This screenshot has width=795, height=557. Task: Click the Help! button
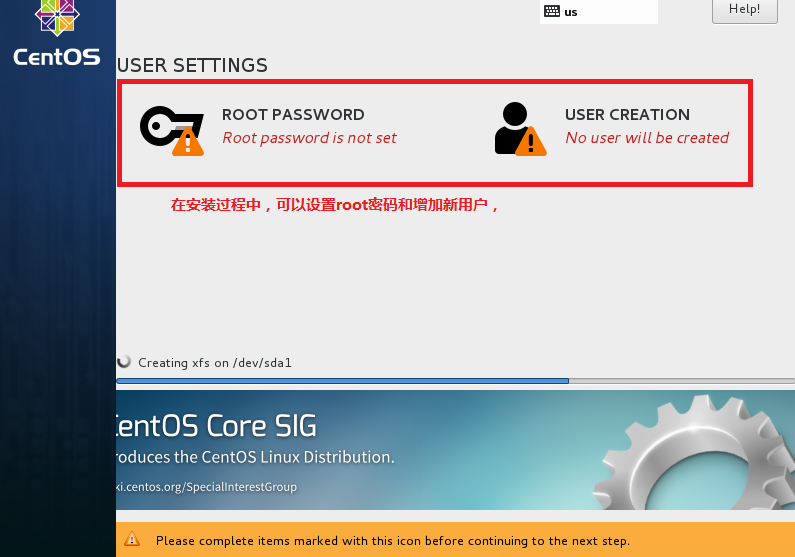(x=744, y=10)
